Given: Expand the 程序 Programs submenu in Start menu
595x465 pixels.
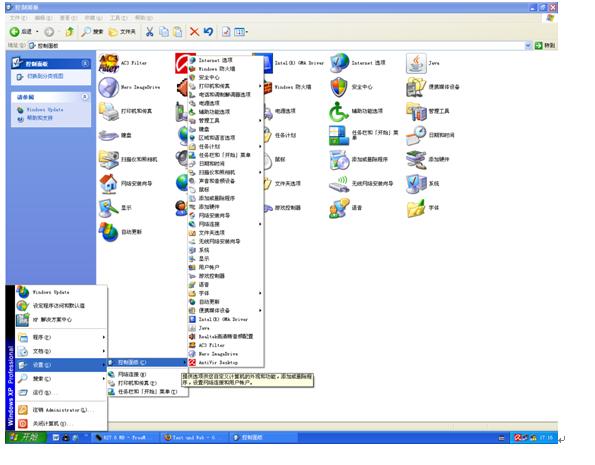Looking at the screenshot, I should point(61,337).
